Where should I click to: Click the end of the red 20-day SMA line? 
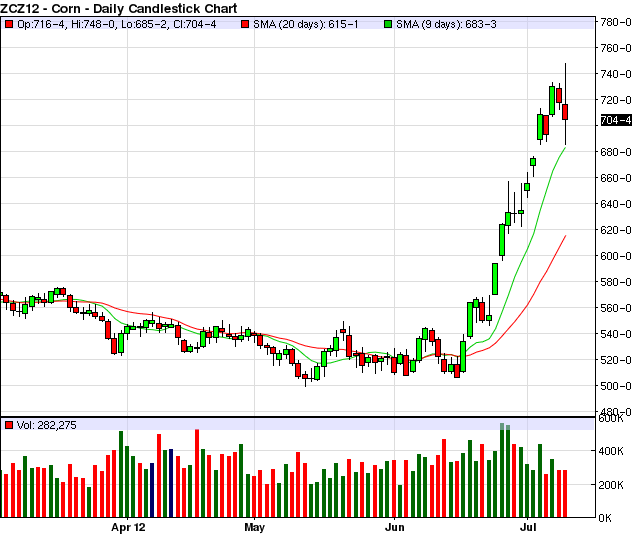[565, 236]
